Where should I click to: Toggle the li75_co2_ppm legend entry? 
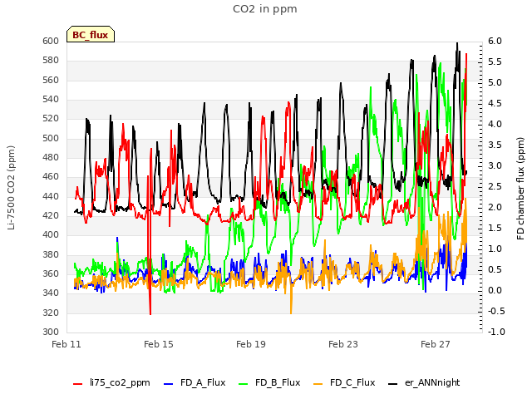click(x=111, y=383)
